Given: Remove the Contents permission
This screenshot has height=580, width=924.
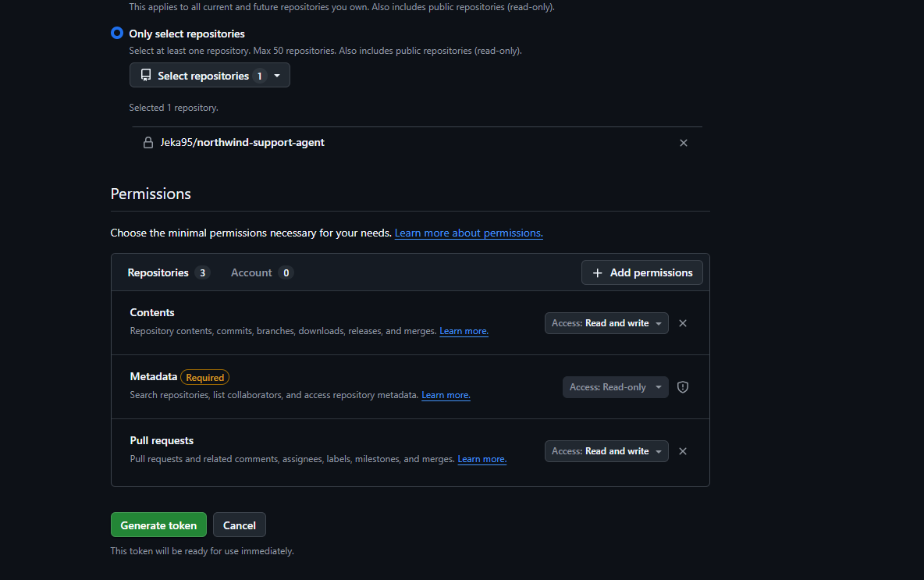Looking at the screenshot, I should pos(683,323).
